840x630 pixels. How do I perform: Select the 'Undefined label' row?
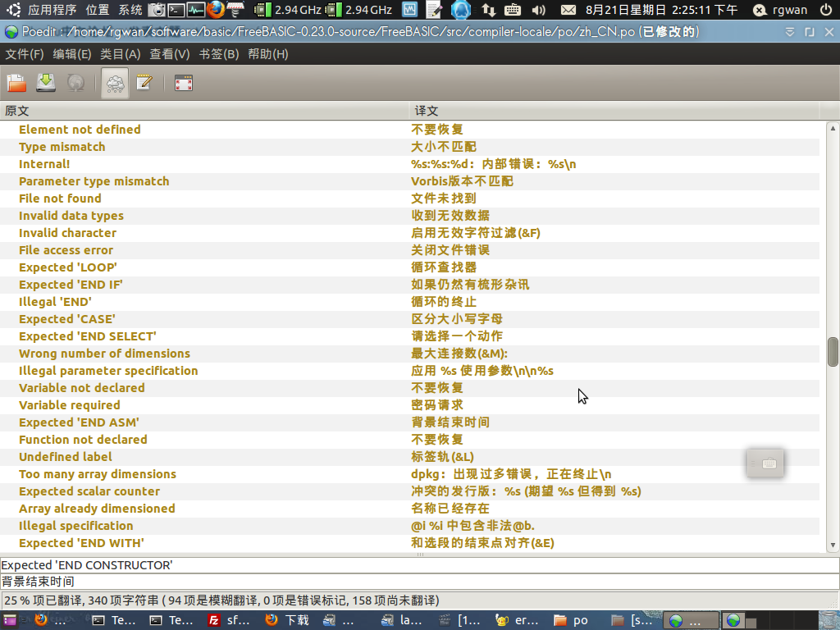tap(409, 457)
